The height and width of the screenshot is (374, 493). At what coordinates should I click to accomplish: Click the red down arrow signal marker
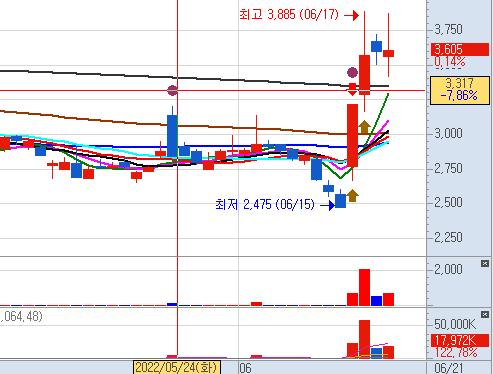pyautogui.click(x=352, y=89)
